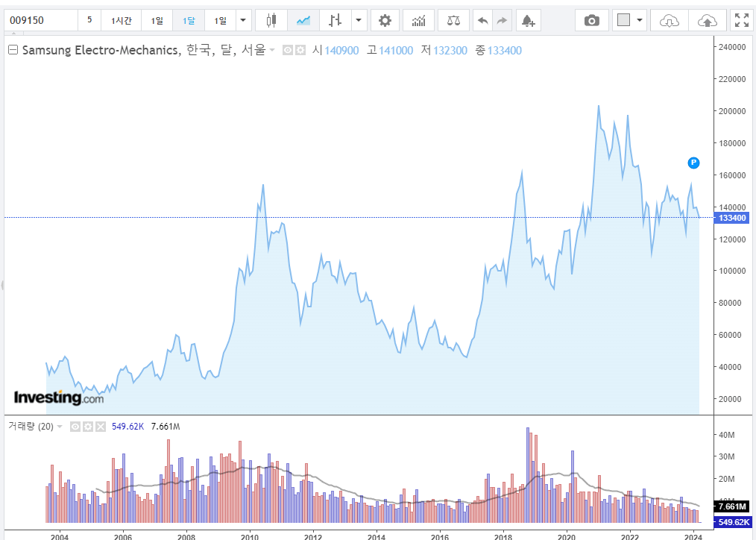Open the interval dropdown arrow

point(243,20)
